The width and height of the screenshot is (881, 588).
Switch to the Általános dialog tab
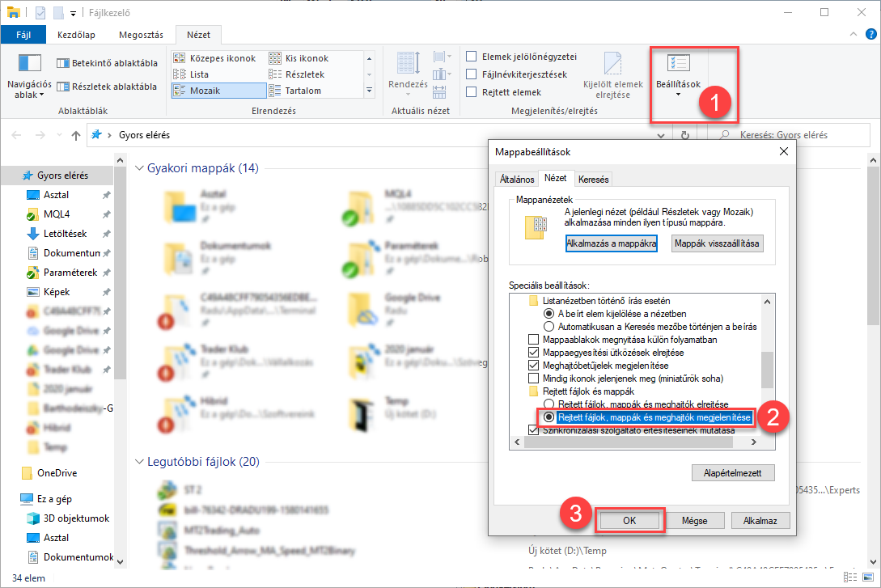(x=517, y=180)
